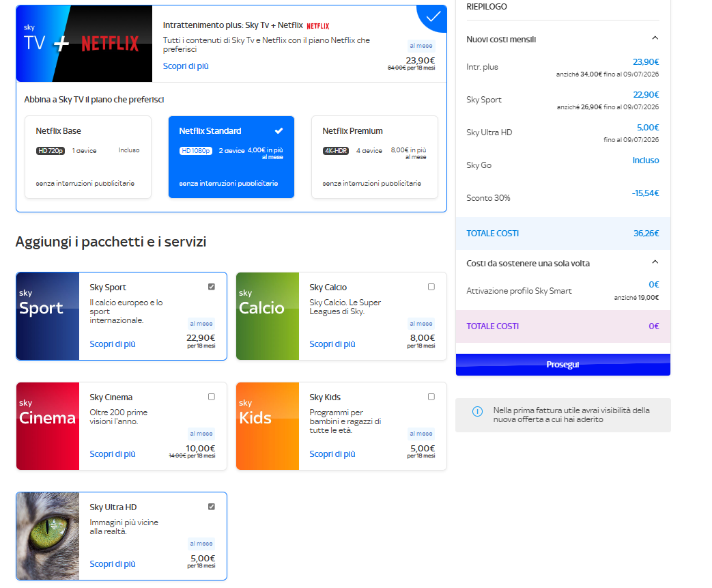Click the Sconto 30% discount amount -15,54€

(x=645, y=193)
